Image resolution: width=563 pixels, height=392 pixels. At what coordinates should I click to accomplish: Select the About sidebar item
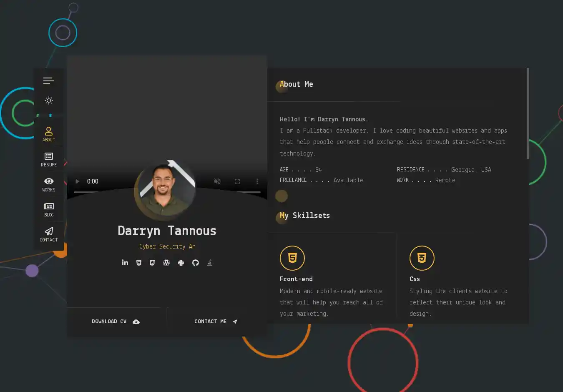pyautogui.click(x=49, y=134)
